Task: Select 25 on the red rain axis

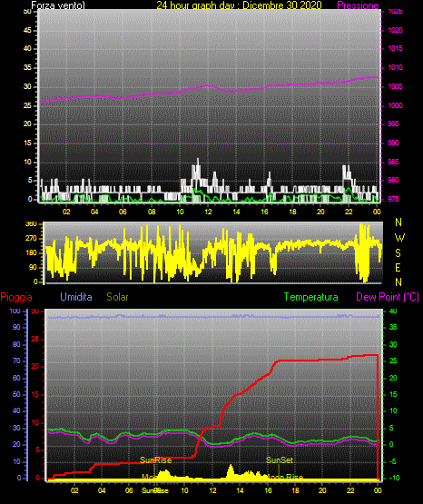Action: click(x=35, y=339)
